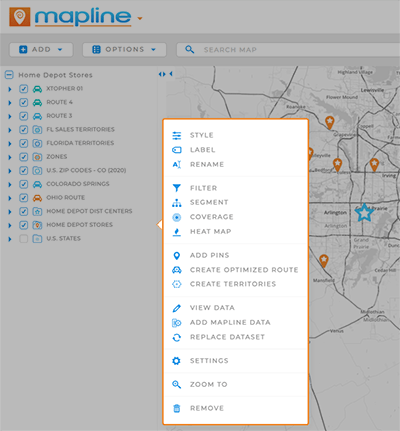Click the orange star pin near Mansfield
The height and width of the screenshot is (431, 400).
click(324, 261)
